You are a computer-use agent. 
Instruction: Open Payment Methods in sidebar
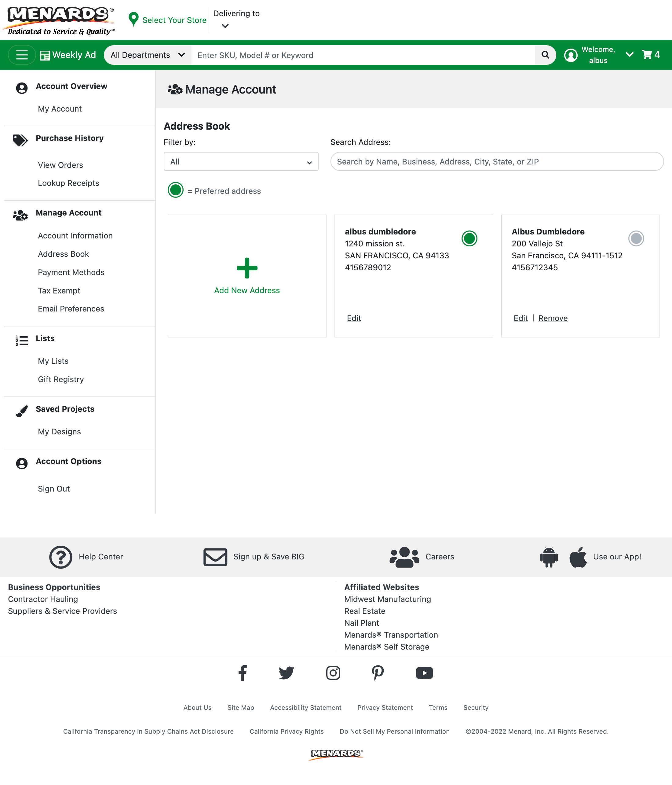(x=71, y=272)
